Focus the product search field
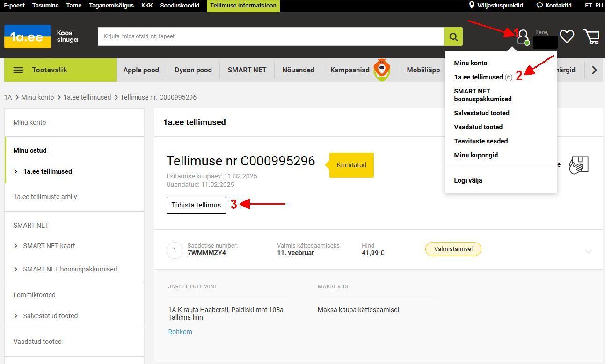This screenshot has width=605, height=364. [271, 36]
